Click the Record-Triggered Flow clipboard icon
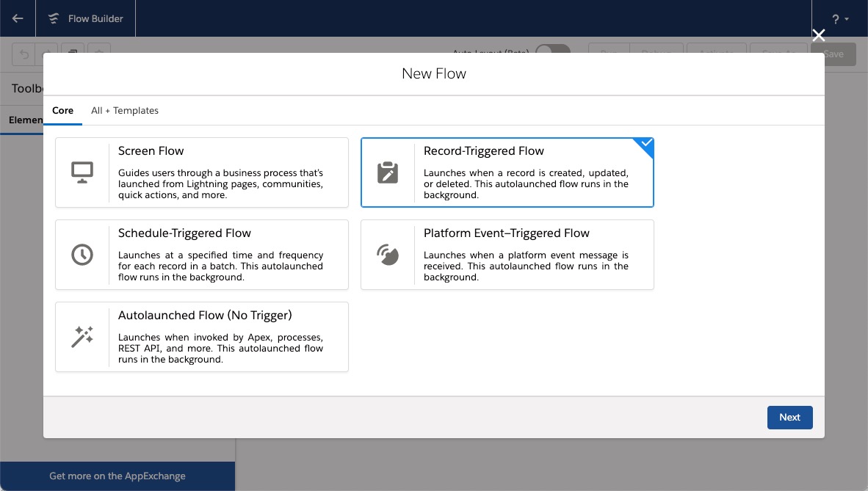The height and width of the screenshot is (491, 868). 388,172
